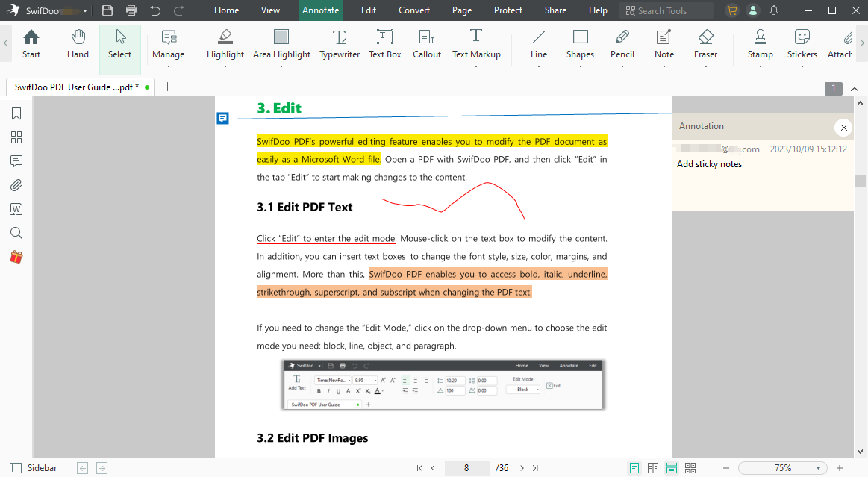
Task: Open the View menu tab
Action: [x=270, y=10]
